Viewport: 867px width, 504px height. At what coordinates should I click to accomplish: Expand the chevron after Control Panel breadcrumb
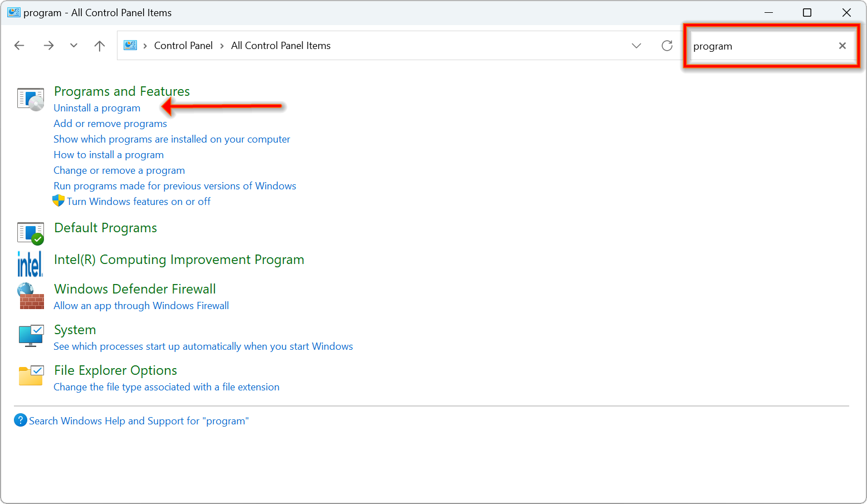point(222,46)
